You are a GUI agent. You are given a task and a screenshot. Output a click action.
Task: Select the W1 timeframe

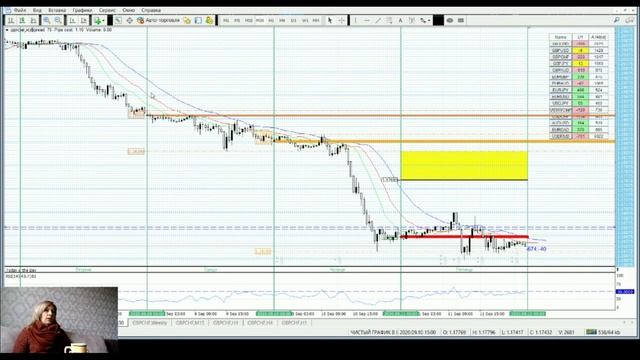coord(305,20)
